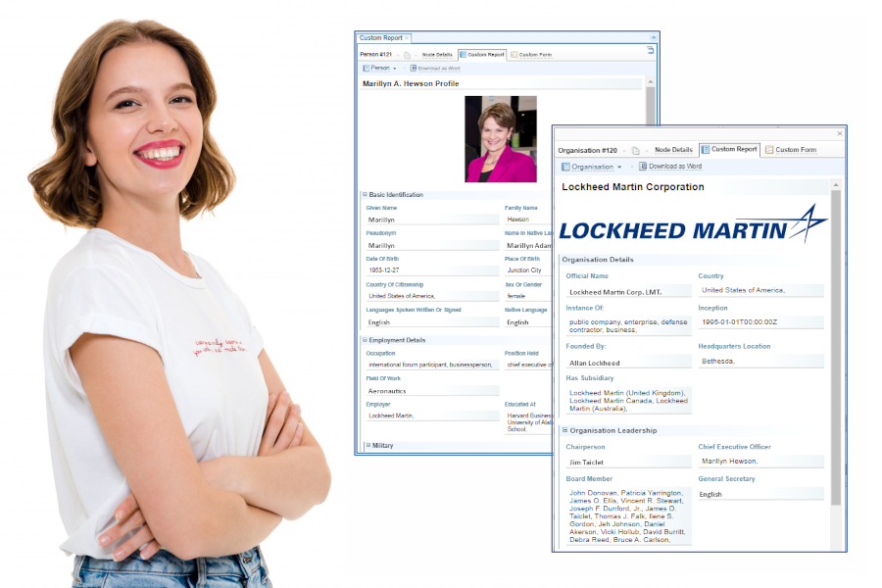The image size is (882, 588).
Task: Click Person #121 label
Action: coord(375,55)
